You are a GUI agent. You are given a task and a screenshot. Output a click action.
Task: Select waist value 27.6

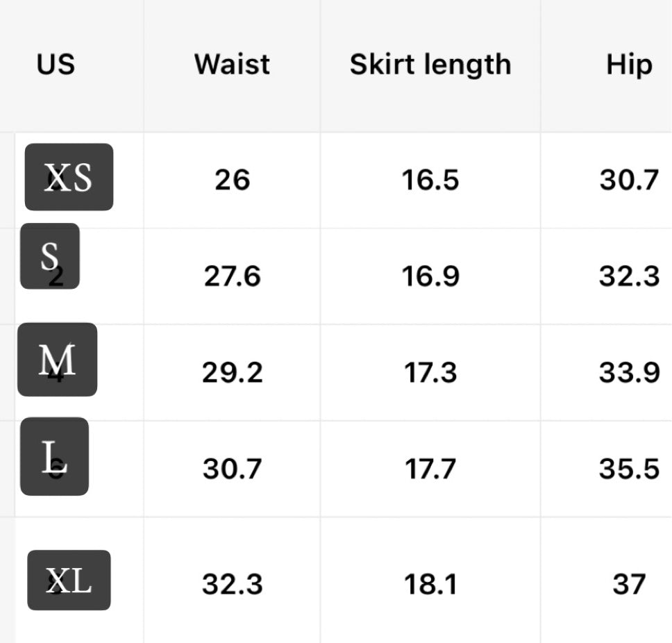coord(232,276)
